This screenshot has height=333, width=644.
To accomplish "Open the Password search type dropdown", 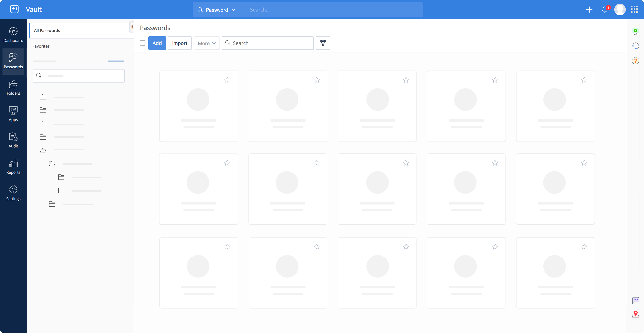I will click(217, 10).
